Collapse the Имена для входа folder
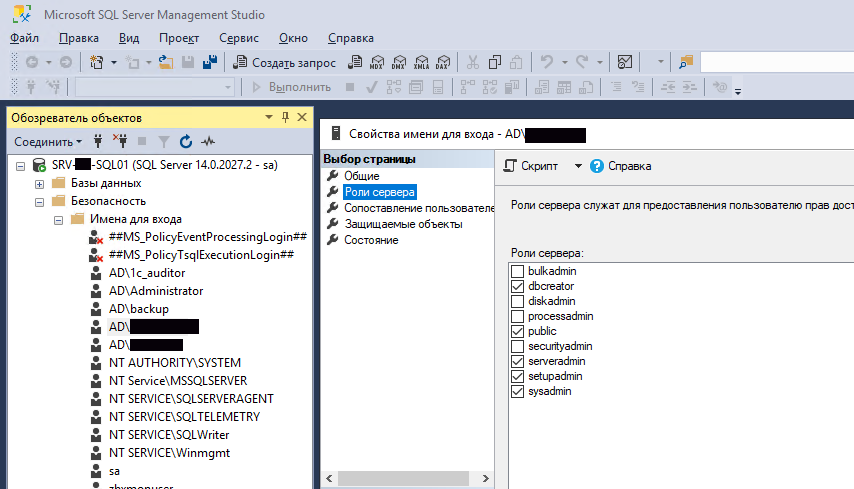The height and width of the screenshot is (489, 854). (x=58, y=220)
